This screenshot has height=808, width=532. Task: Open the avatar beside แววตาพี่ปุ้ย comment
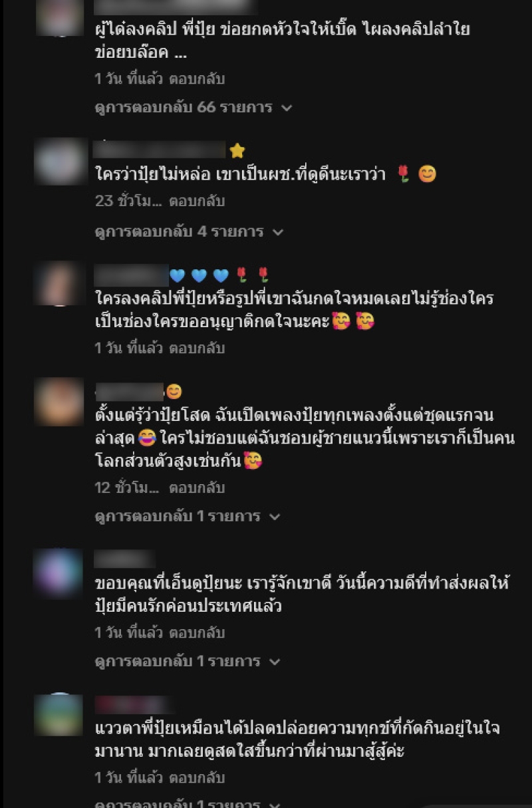point(59,715)
